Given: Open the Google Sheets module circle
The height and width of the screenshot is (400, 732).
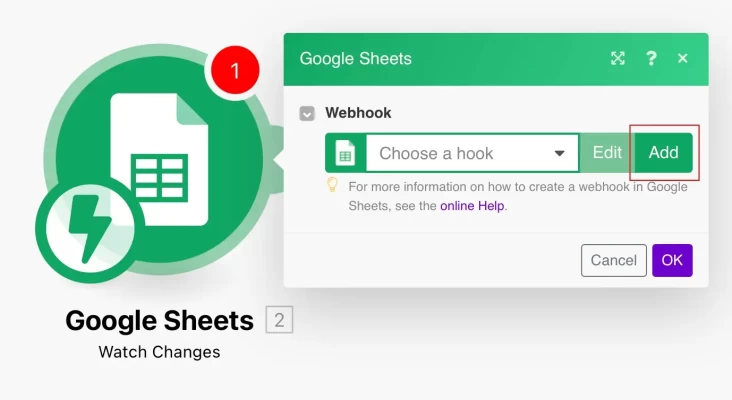Looking at the screenshot, I should click(159, 159).
